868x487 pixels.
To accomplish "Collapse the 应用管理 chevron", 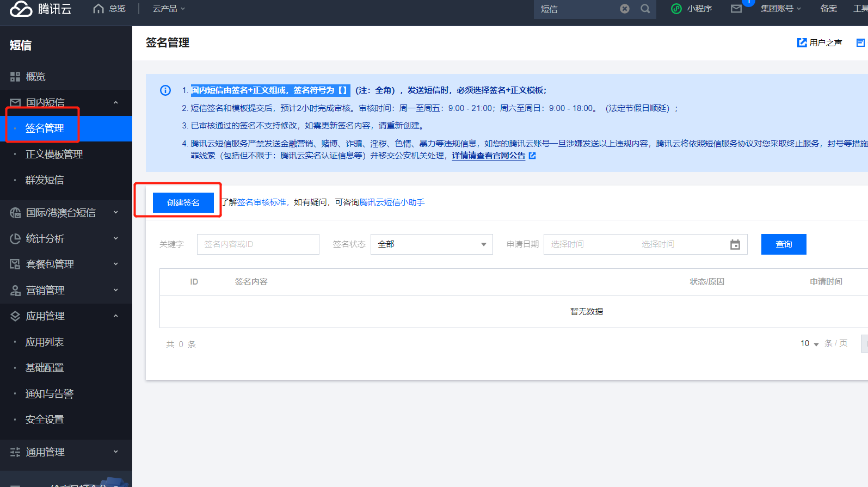I will click(x=116, y=316).
